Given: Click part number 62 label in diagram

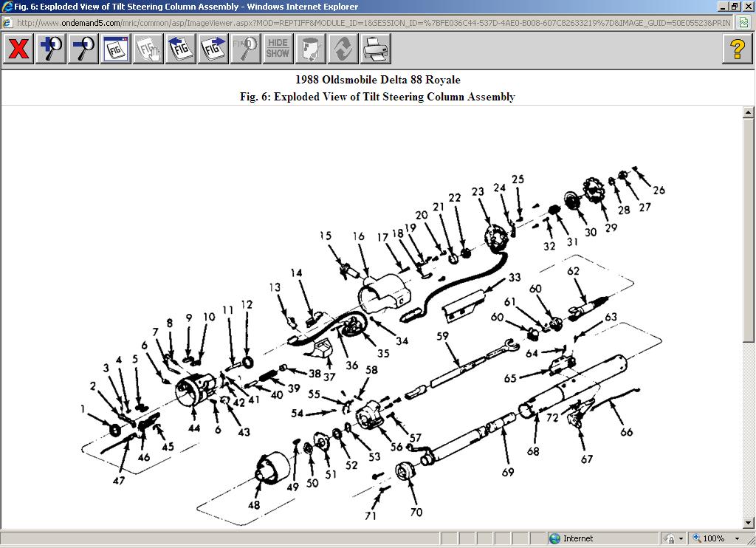Looking at the screenshot, I should [x=573, y=270].
